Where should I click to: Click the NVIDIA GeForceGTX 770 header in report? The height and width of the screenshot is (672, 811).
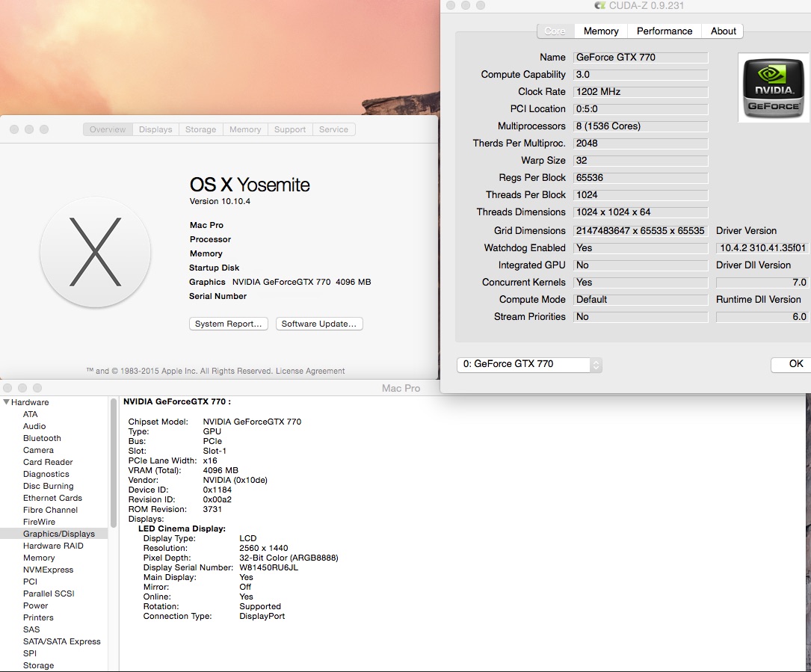pos(177,401)
